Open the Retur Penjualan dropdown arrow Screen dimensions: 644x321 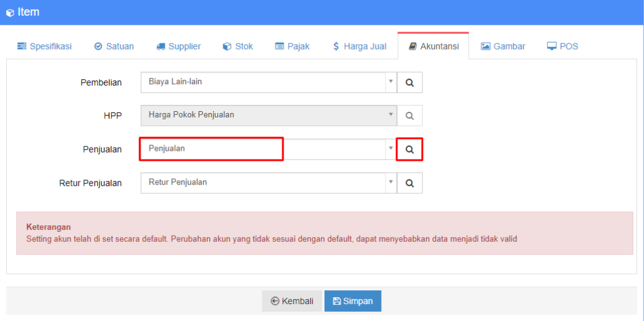click(x=390, y=182)
